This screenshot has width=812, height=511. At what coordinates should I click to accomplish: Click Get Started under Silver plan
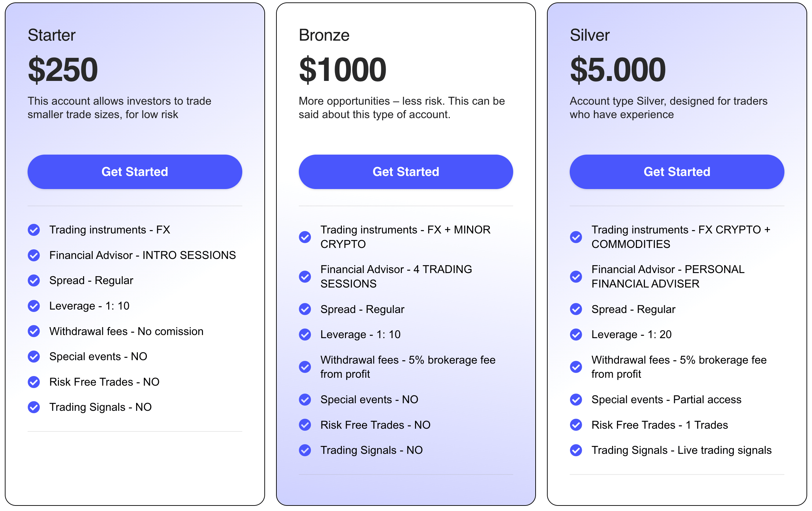pyautogui.click(x=677, y=171)
